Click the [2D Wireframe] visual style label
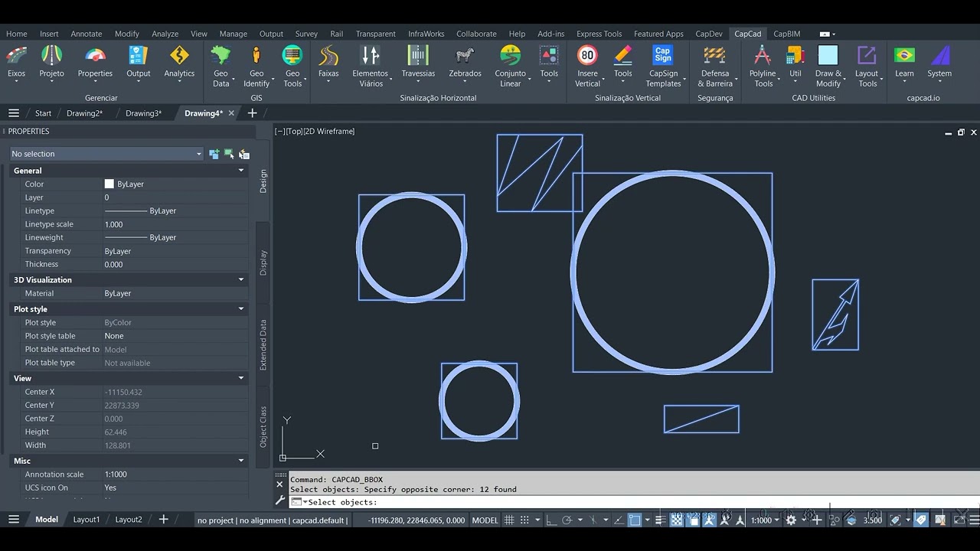 [329, 132]
